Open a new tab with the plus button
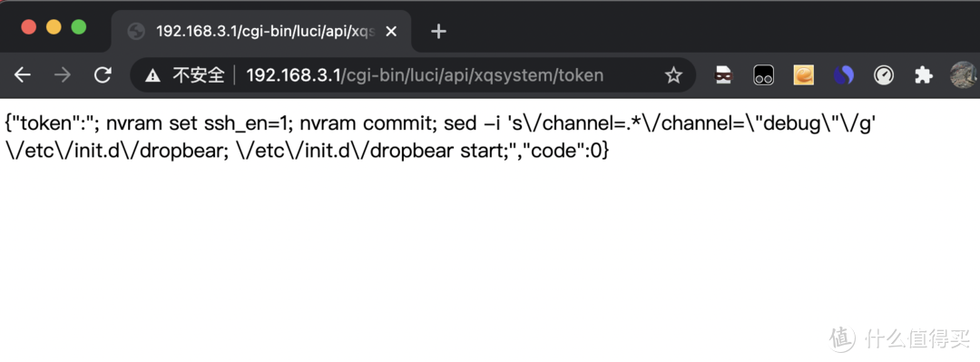980x362 pixels. 439,31
